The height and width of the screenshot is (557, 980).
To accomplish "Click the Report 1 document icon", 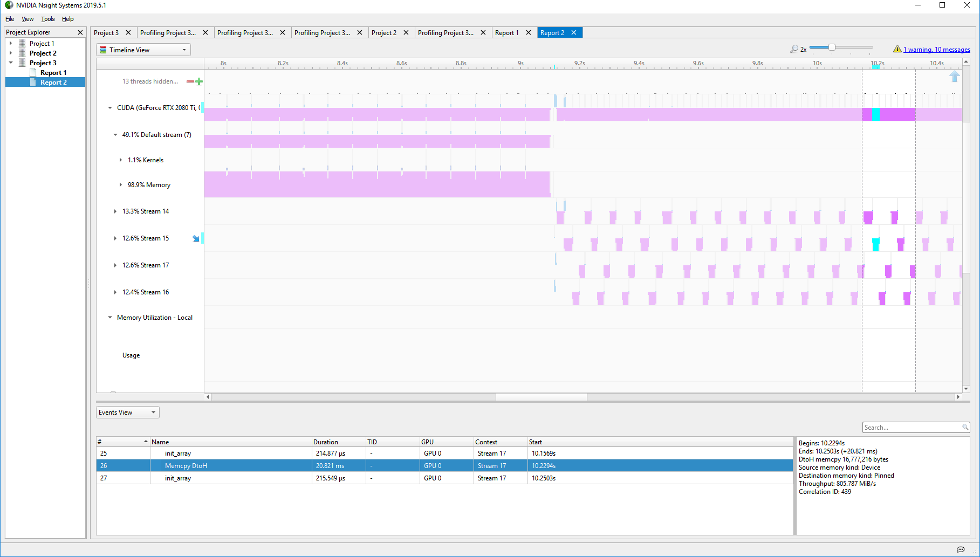I will point(33,72).
